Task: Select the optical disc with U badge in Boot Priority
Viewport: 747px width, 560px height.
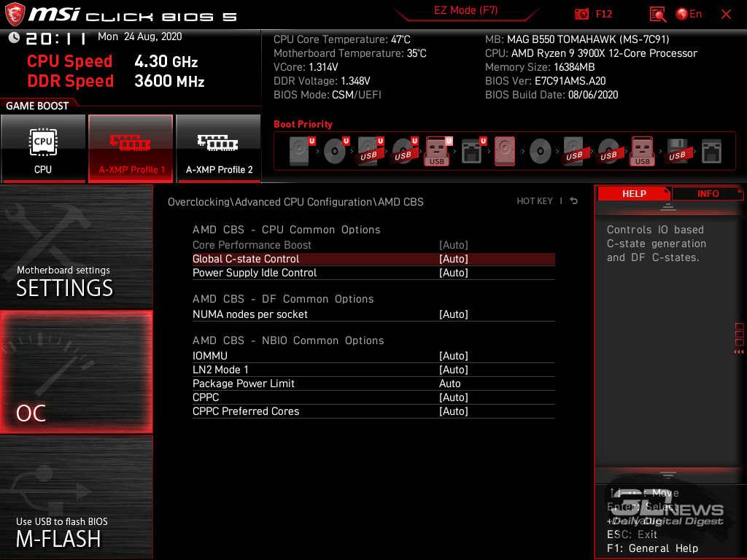Action: point(336,152)
